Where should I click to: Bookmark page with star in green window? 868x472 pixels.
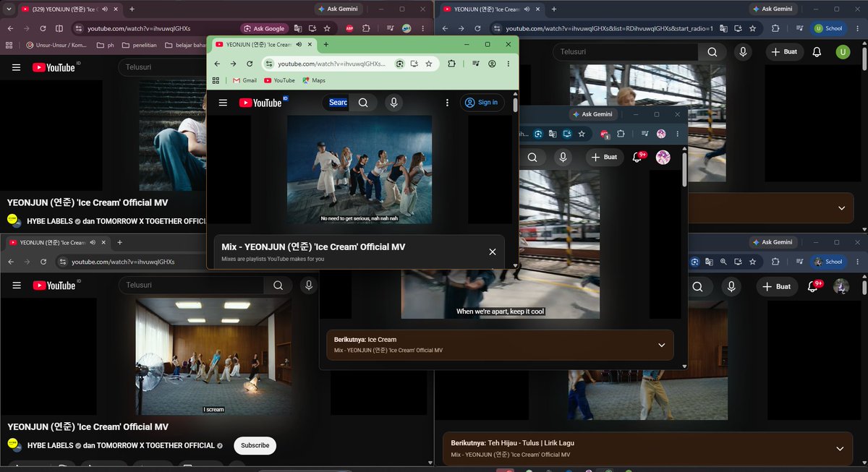(428, 64)
